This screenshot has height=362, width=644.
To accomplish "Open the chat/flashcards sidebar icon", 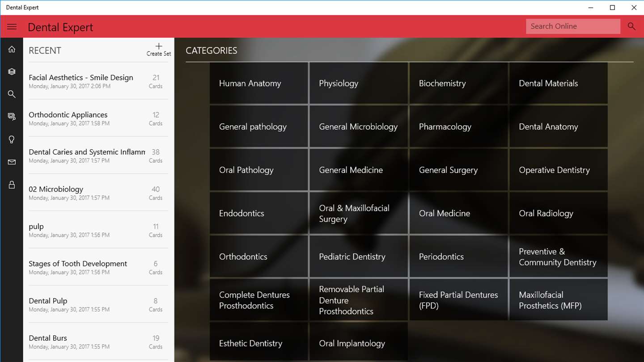I will coord(12,117).
